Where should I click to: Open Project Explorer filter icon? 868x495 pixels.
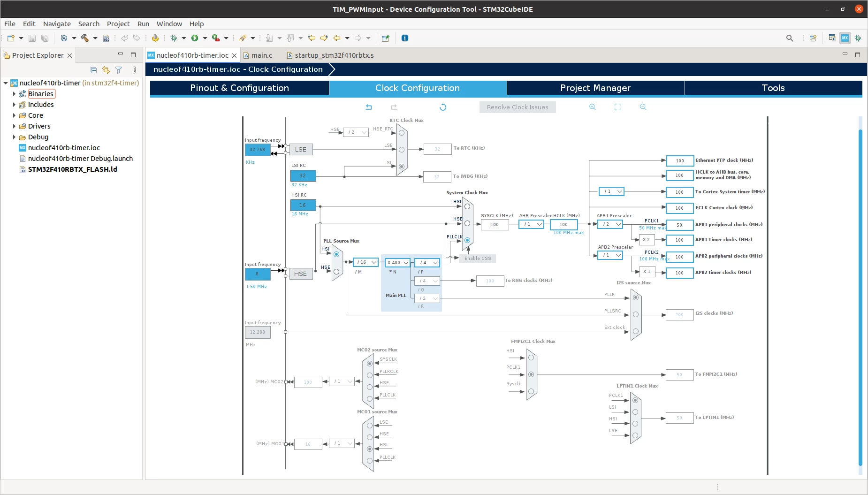pos(119,70)
